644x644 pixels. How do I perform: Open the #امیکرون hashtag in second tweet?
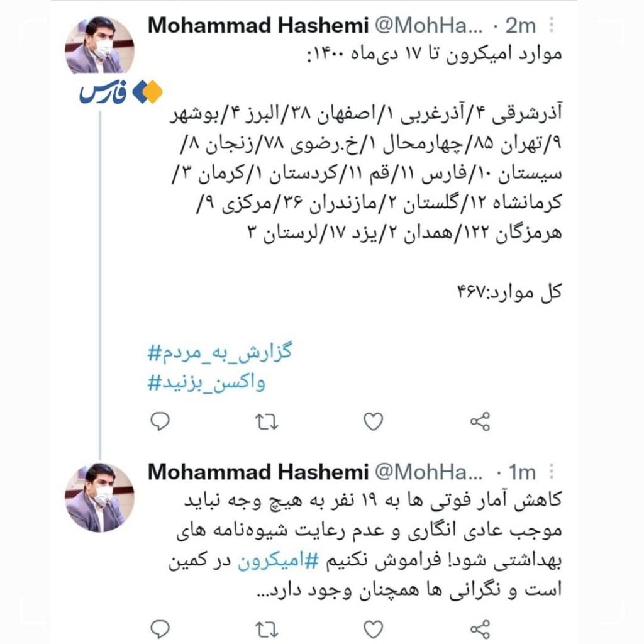[278, 560]
